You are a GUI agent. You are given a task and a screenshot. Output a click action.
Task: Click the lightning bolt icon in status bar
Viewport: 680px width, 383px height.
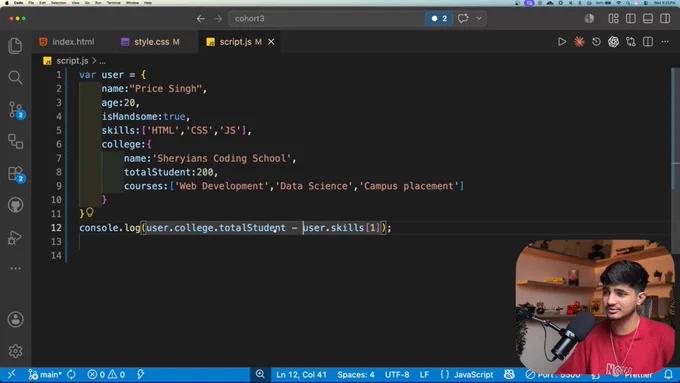pos(140,374)
